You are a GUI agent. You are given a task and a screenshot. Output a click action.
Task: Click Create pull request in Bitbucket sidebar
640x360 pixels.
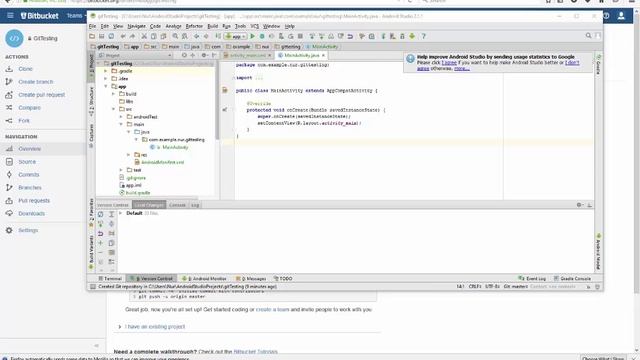(x=41, y=95)
